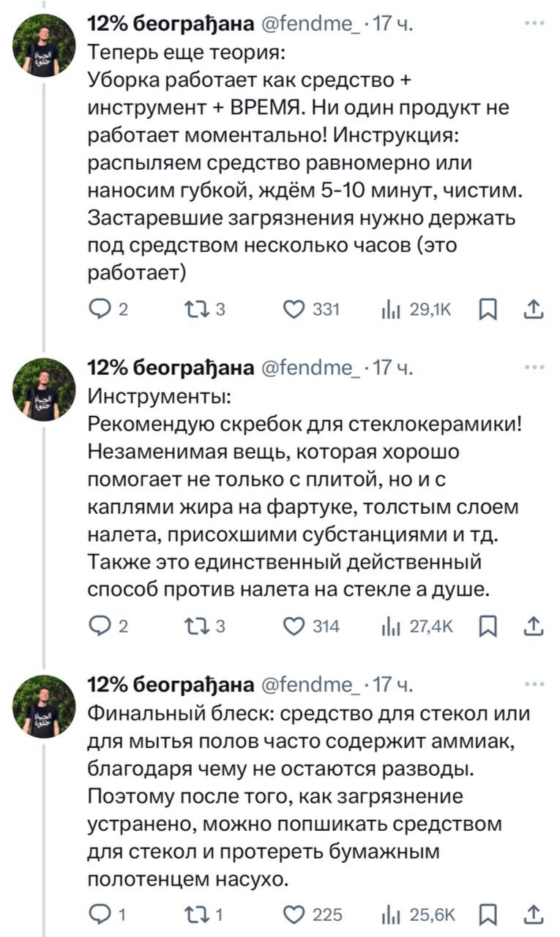Like the tweet with 225 likes

click(x=294, y=914)
